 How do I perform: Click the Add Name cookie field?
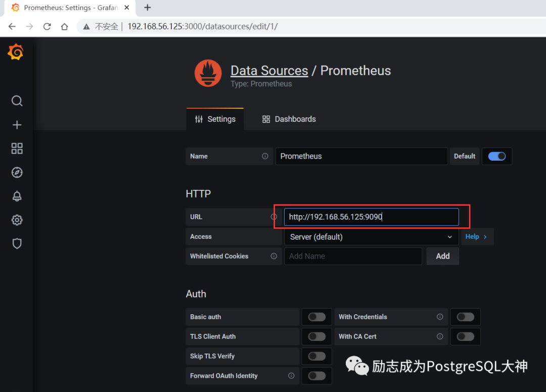pos(353,256)
